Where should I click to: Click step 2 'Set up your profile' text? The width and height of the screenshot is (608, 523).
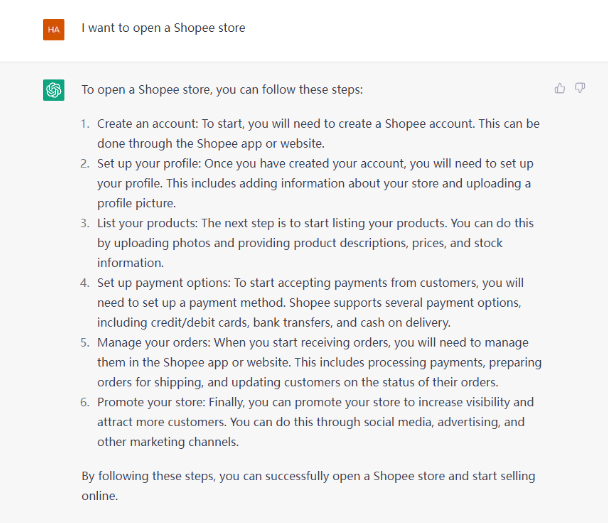tap(149, 164)
